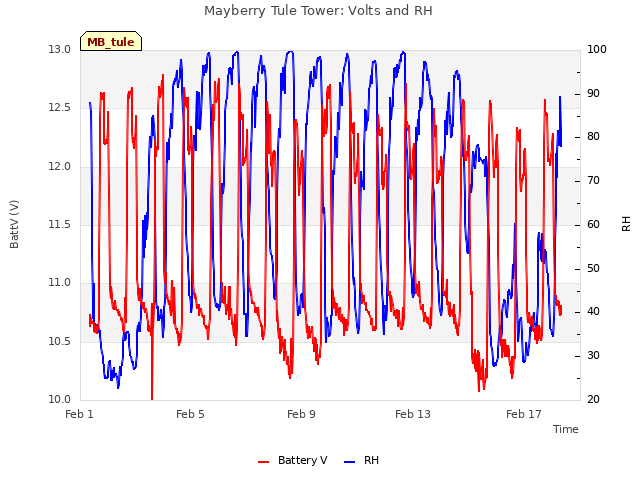Click the 40 RH axis value
Image resolution: width=640 pixels, height=480 pixels.
(593, 311)
